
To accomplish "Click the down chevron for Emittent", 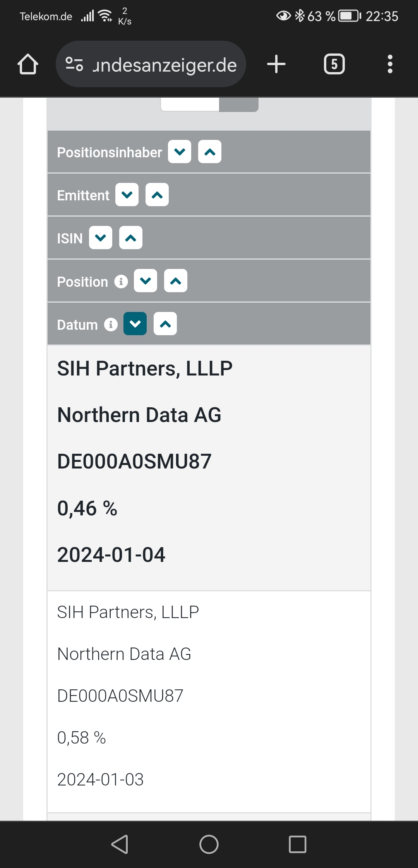I will pyautogui.click(x=127, y=195).
